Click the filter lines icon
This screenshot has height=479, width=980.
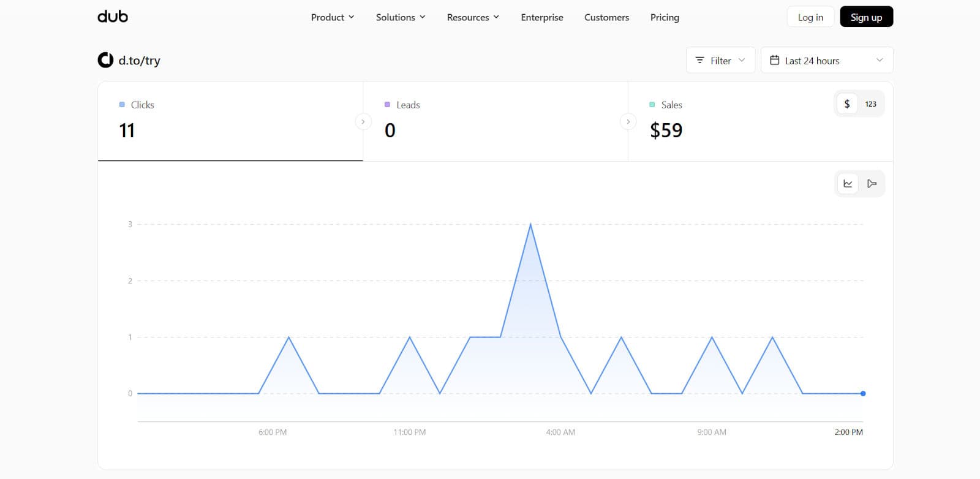[699, 60]
